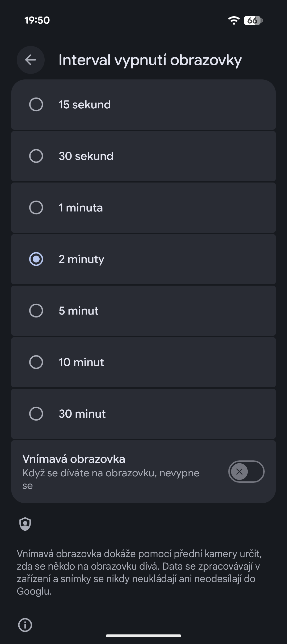Select the 10 minut radio button
The height and width of the screenshot is (644, 287).
(x=36, y=362)
